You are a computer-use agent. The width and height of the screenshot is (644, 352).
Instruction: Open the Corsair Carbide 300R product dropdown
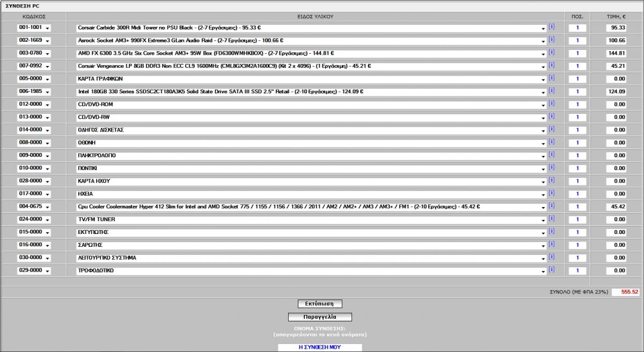tap(311, 28)
